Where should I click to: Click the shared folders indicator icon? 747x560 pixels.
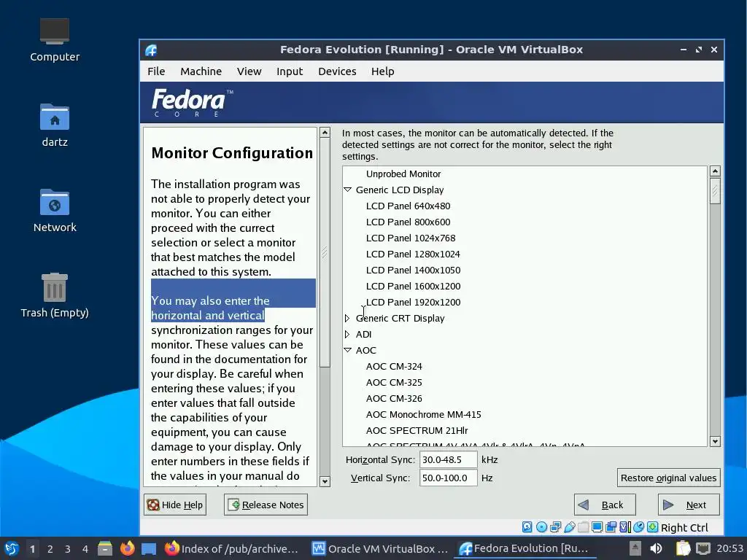583,527
